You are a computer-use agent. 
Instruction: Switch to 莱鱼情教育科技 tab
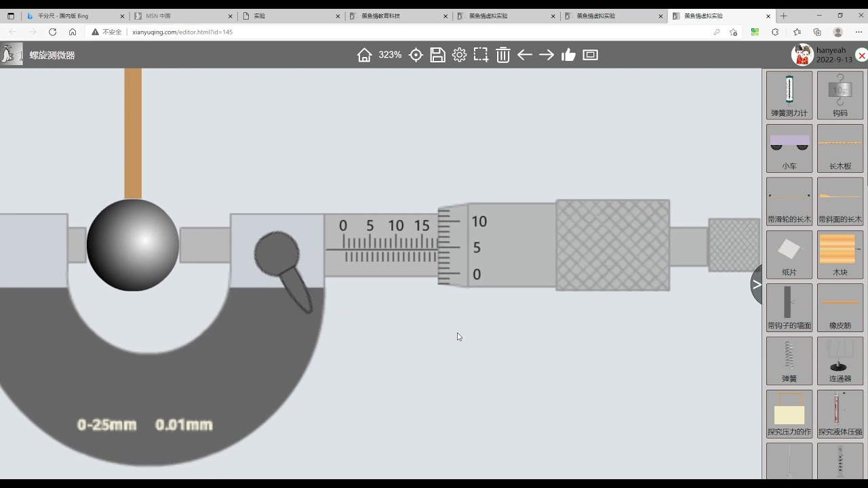398,16
